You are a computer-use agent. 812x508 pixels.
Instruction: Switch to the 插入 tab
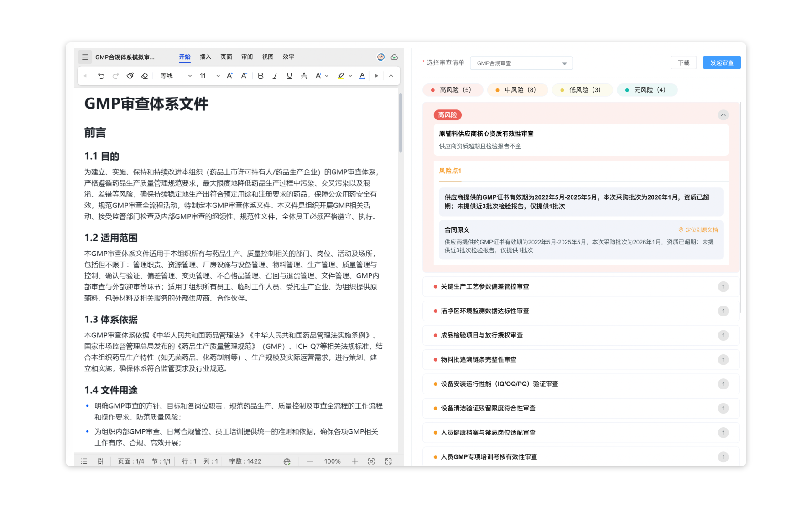[x=205, y=57]
